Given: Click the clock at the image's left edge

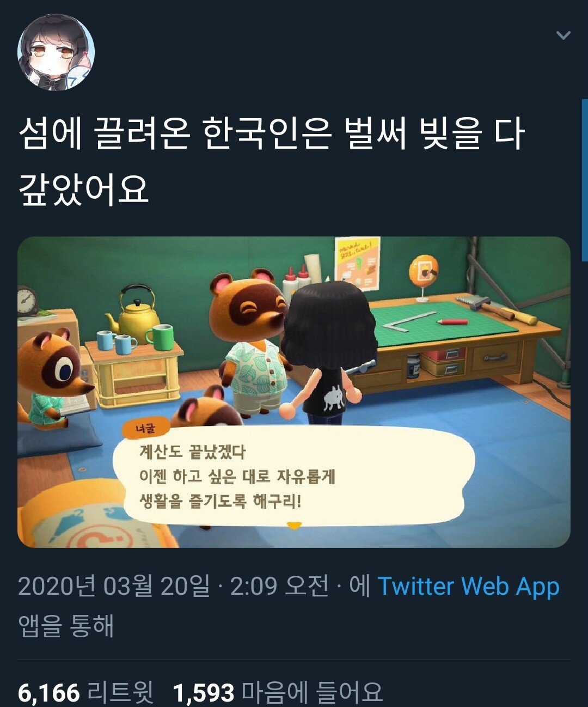Looking at the screenshot, I should coord(27,301).
